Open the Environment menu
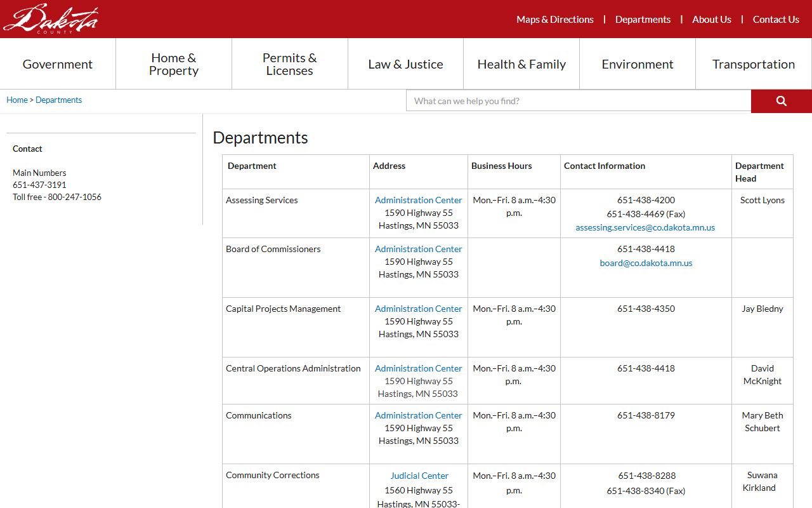812x508 pixels. (637, 64)
